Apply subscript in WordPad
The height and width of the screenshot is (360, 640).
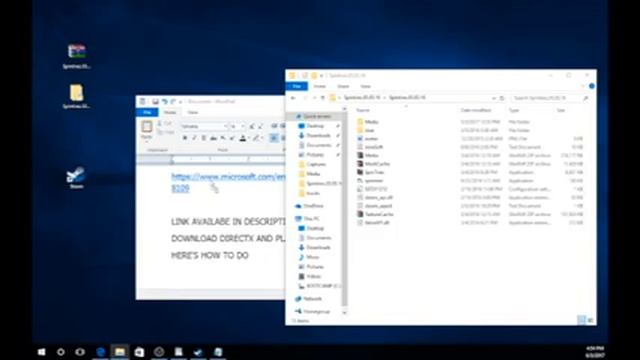(223, 138)
